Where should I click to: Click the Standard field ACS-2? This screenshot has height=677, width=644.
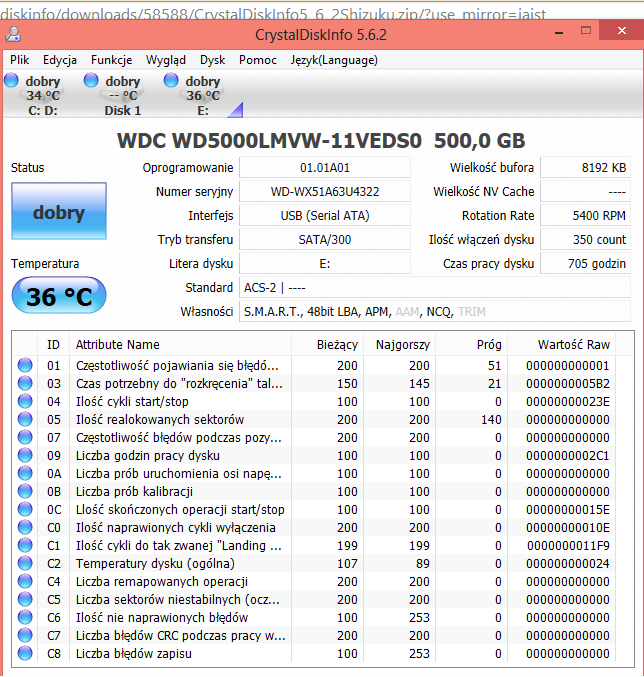pyautogui.click(x=435, y=288)
